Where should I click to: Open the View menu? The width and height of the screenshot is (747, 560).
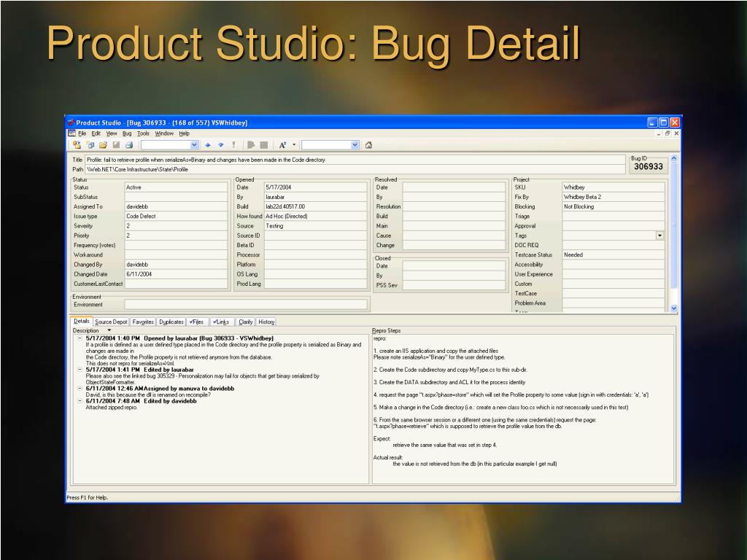point(112,133)
